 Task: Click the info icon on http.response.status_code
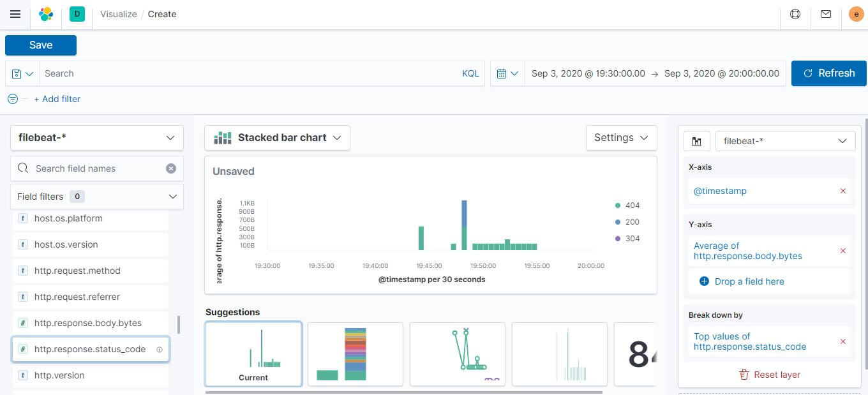tap(160, 349)
